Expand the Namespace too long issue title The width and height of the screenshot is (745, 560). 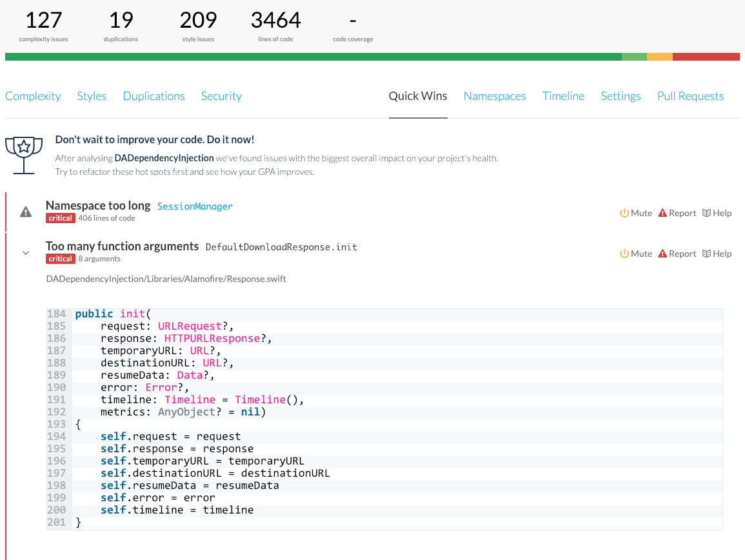pyautogui.click(x=97, y=206)
